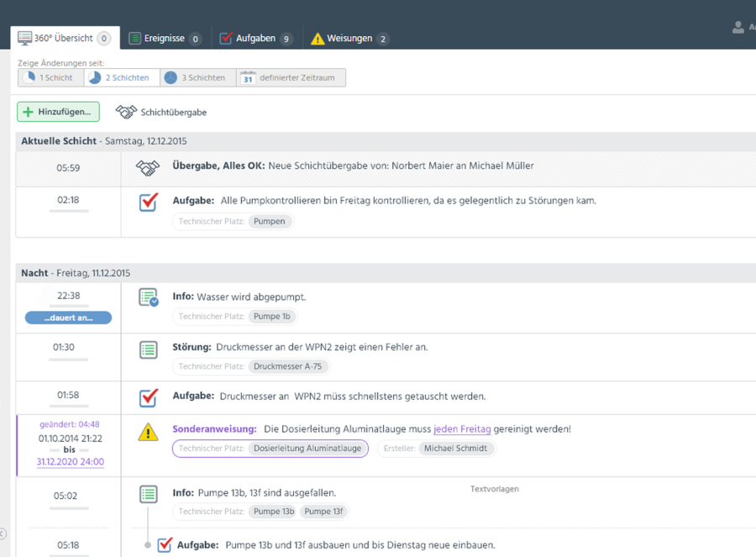This screenshot has width=756, height=557.
Task: Select the 1 Schicht time range option
Action: pos(49,78)
